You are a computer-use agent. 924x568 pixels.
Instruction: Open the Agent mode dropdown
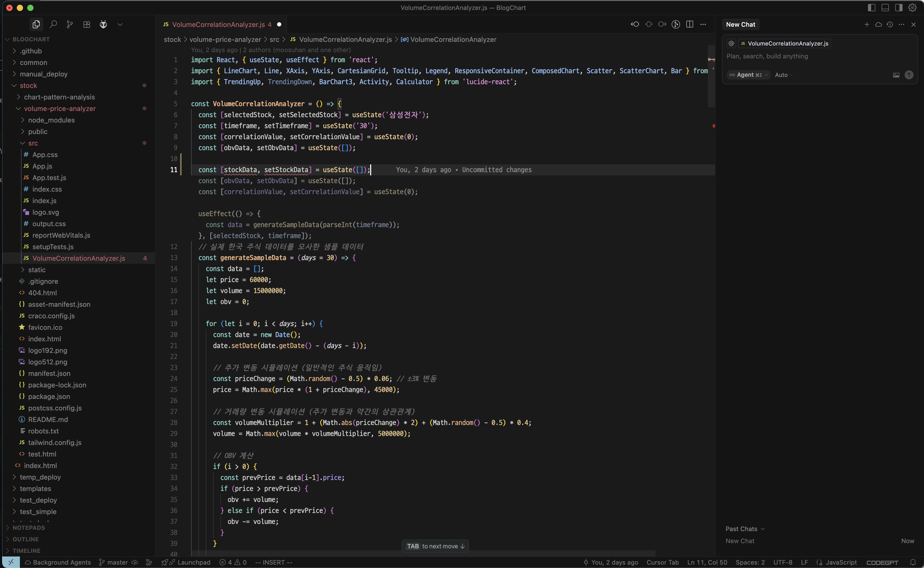(749, 75)
